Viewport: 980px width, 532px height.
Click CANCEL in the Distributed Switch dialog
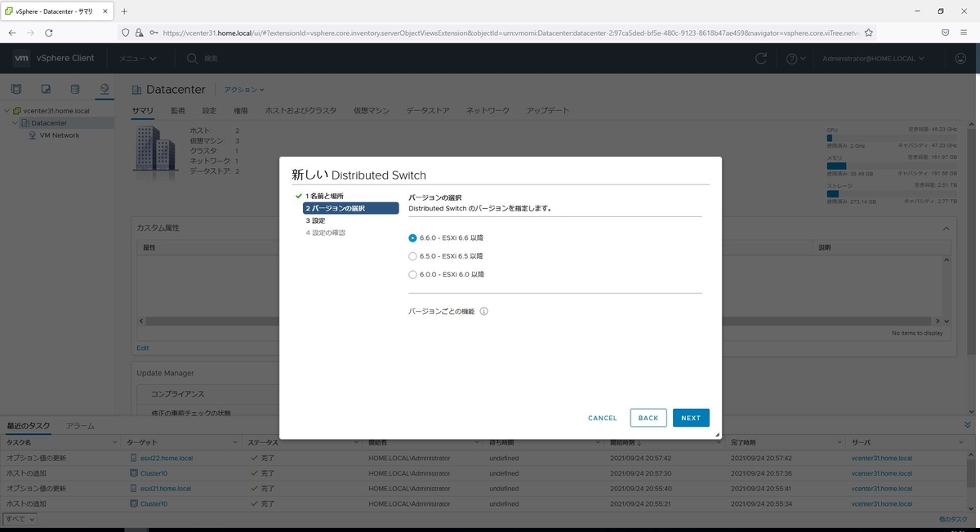tap(603, 418)
